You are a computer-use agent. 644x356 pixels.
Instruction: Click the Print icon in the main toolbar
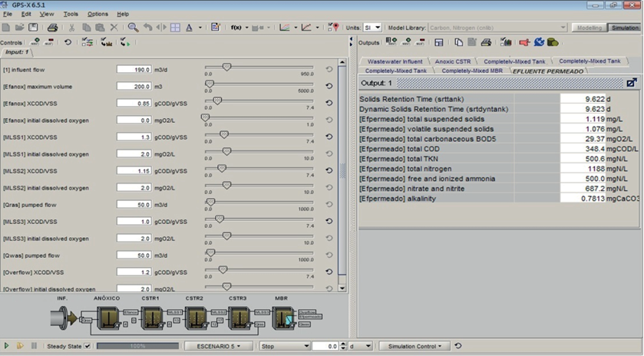[52, 27]
